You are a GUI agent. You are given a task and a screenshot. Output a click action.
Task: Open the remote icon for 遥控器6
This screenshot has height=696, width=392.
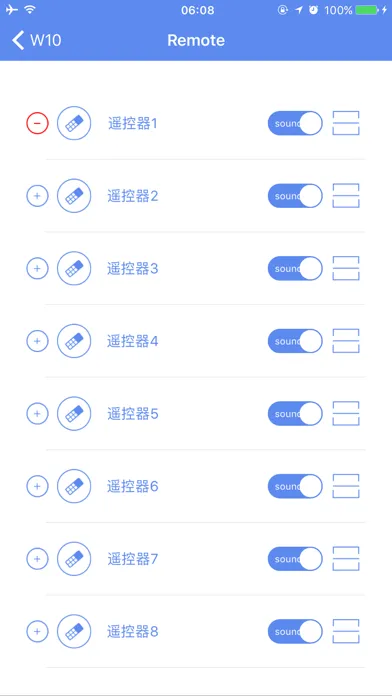74,486
